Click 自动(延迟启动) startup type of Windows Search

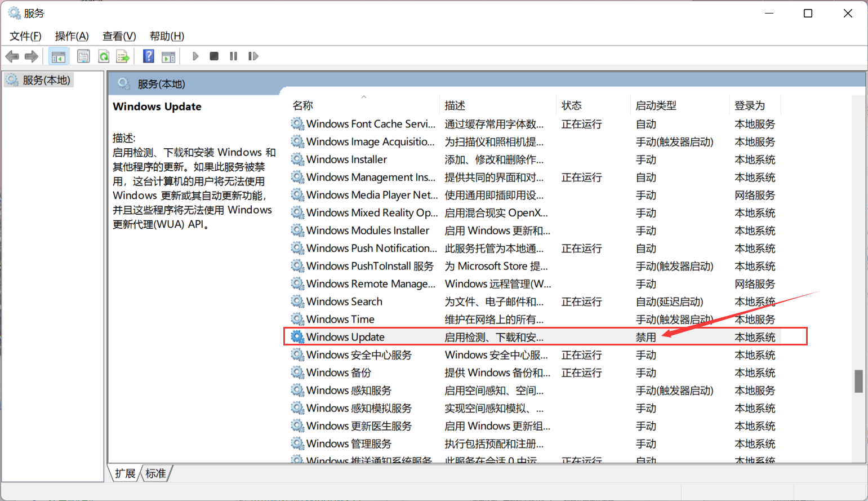670,302
